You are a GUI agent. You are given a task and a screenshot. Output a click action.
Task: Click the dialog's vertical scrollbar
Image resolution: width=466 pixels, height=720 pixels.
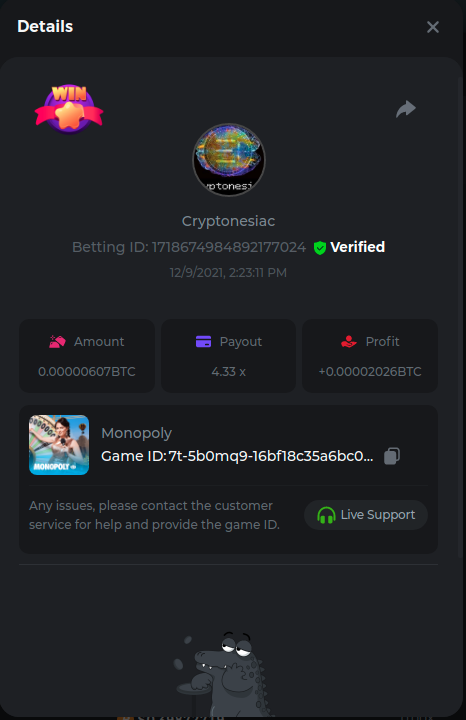pos(460,317)
